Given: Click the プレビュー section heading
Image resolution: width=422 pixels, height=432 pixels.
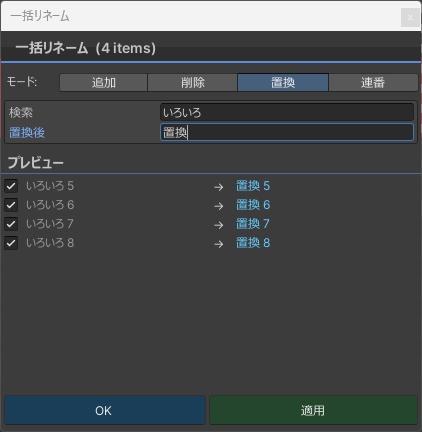Looking at the screenshot, I should tap(35, 162).
